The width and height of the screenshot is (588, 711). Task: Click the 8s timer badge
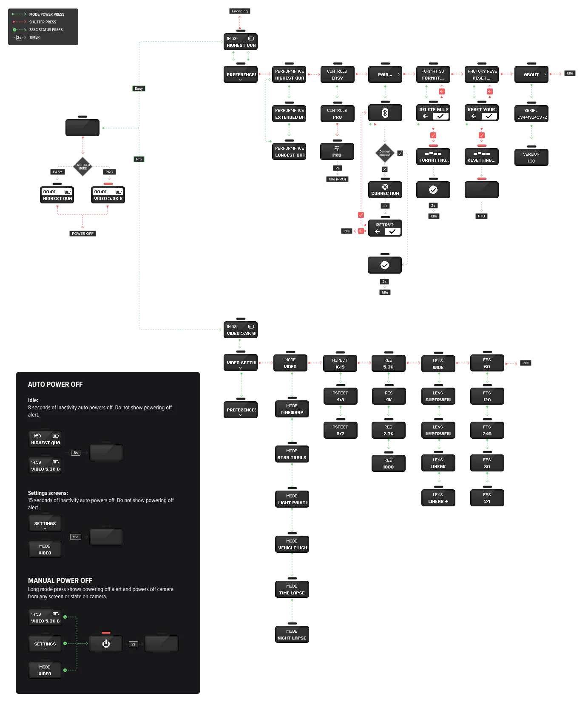(x=76, y=453)
